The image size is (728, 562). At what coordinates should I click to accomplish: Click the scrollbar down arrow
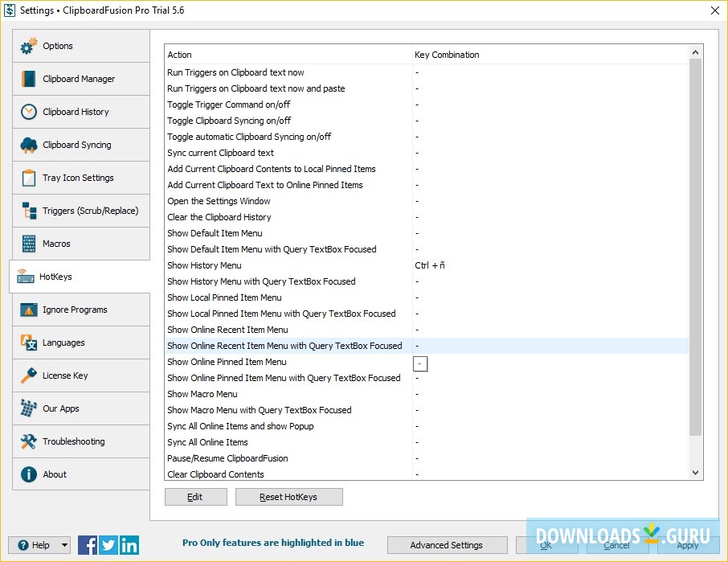pyautogui.click(x=695, y=473)
